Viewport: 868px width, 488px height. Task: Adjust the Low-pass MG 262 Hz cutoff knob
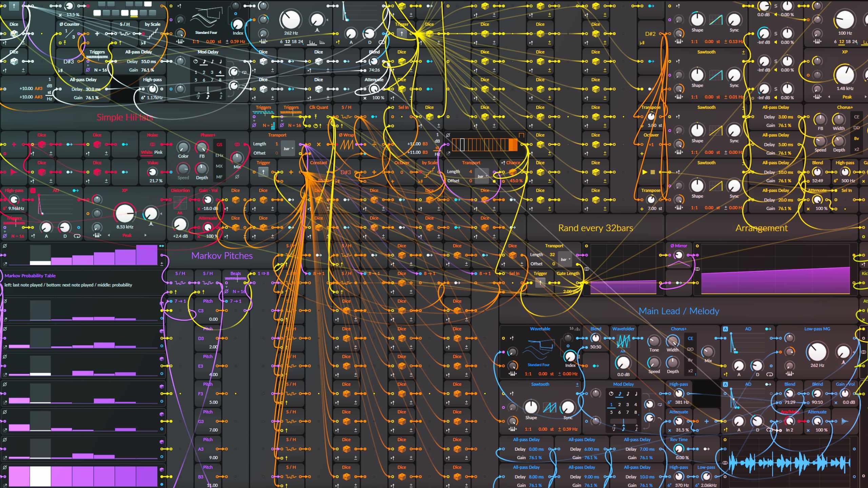817,352
